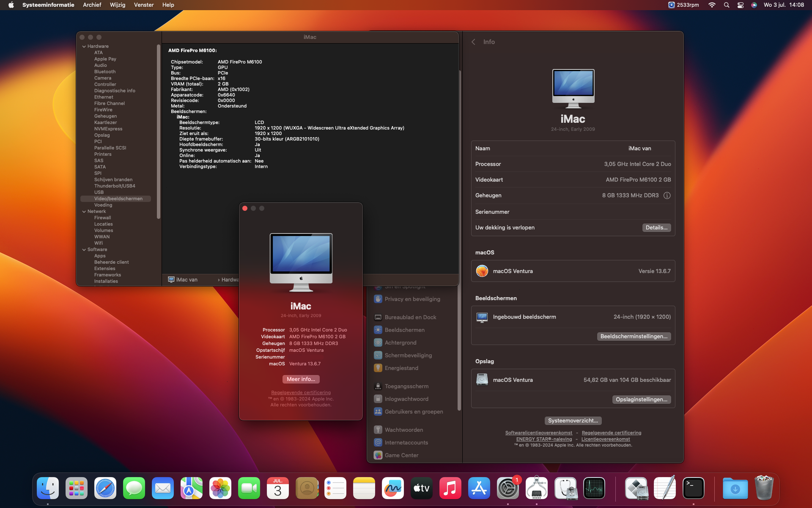Open Finder from the Dock
This screenshot has width=812, height=508.
click(48, 488)
